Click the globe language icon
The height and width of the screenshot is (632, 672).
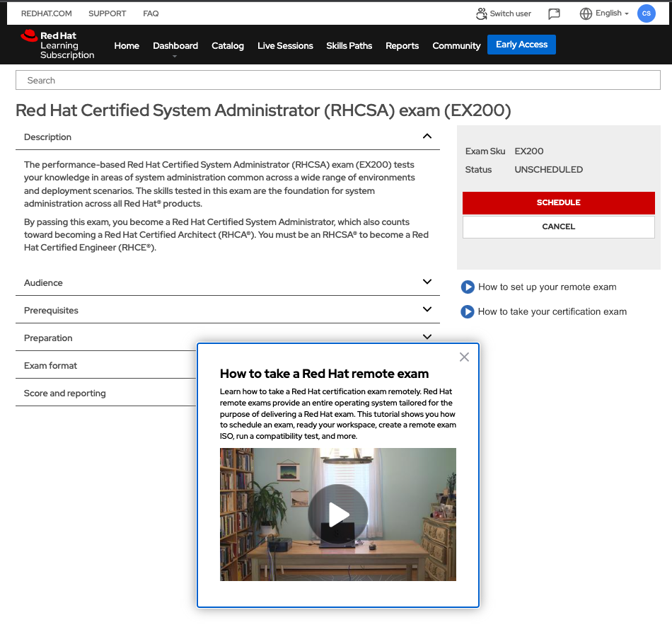(586, 13)
